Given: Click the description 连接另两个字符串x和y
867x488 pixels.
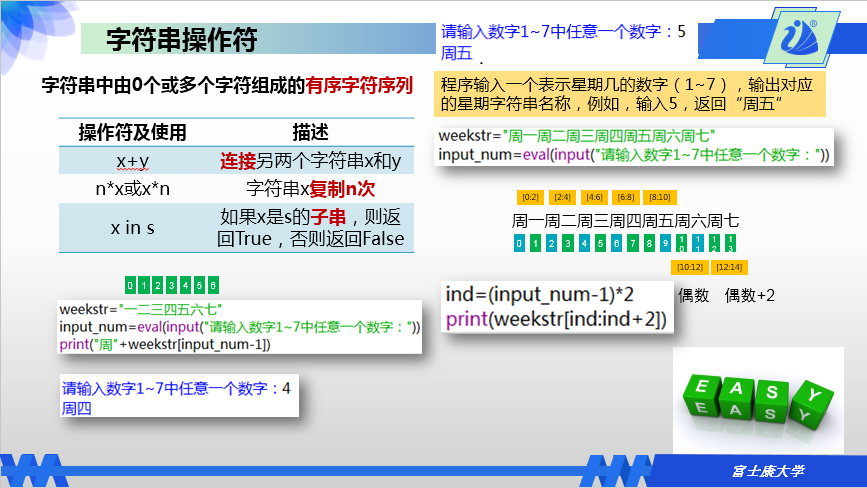Looking at the screenshot, I should click(310, 161).
